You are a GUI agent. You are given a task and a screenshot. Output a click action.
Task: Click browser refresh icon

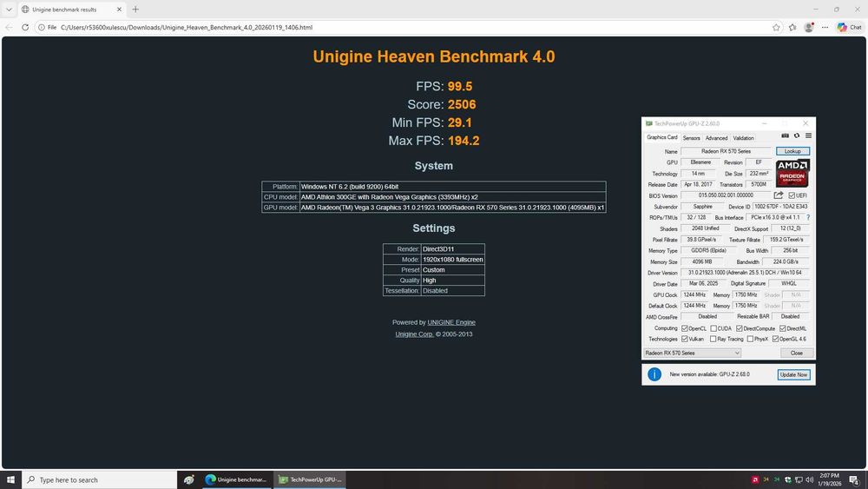(25, 27)
